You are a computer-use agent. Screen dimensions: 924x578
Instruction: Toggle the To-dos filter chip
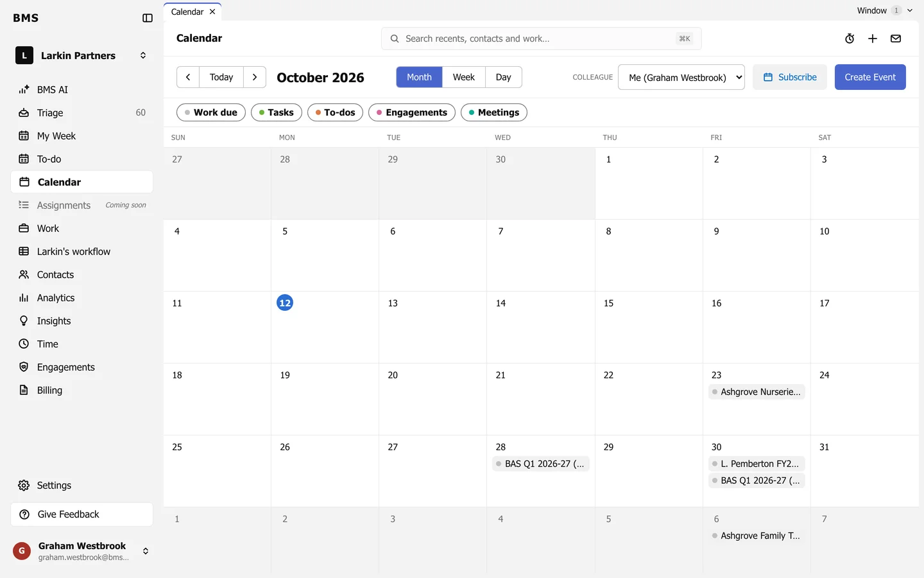pyautogui.click(x=335, y=112)
